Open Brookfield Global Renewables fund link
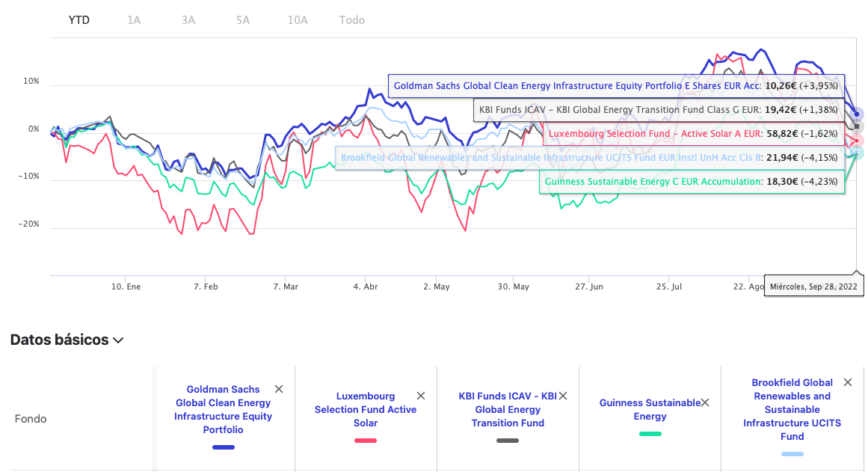The width and height of the screenshot is (868, 472). click(x=792, y=409)
